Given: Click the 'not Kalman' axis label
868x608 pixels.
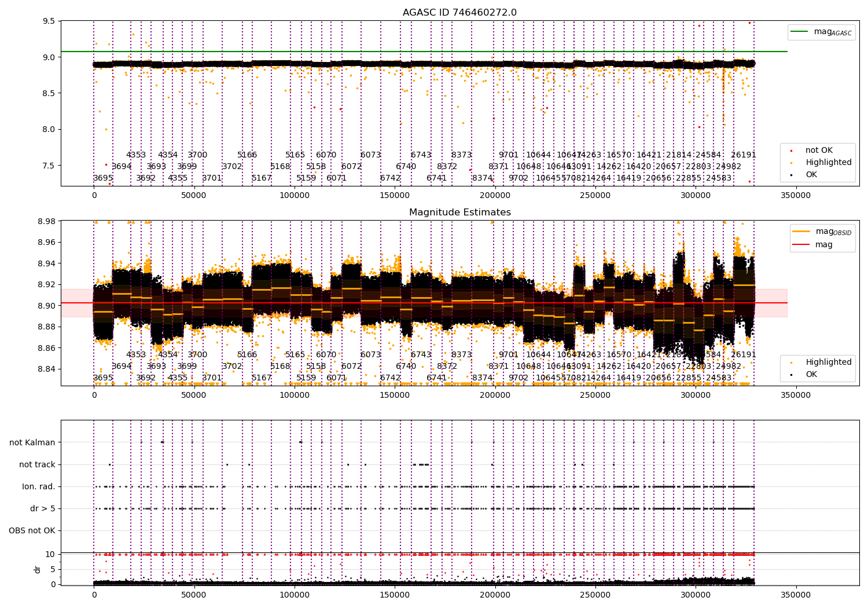Looking at the screenshot, I should pyautogui.click(x=32, y=442).
